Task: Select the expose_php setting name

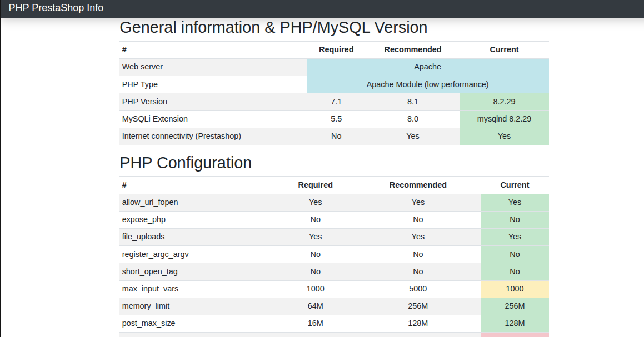Action: pos(143,219)
